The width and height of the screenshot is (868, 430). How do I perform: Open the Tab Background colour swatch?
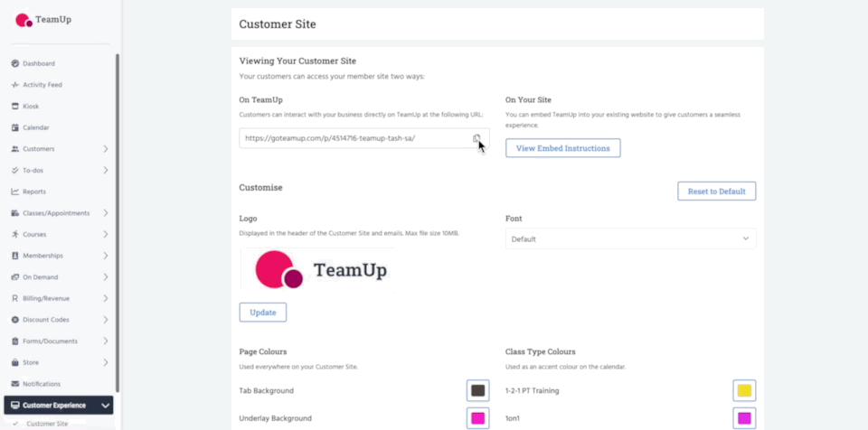[477, 390]
